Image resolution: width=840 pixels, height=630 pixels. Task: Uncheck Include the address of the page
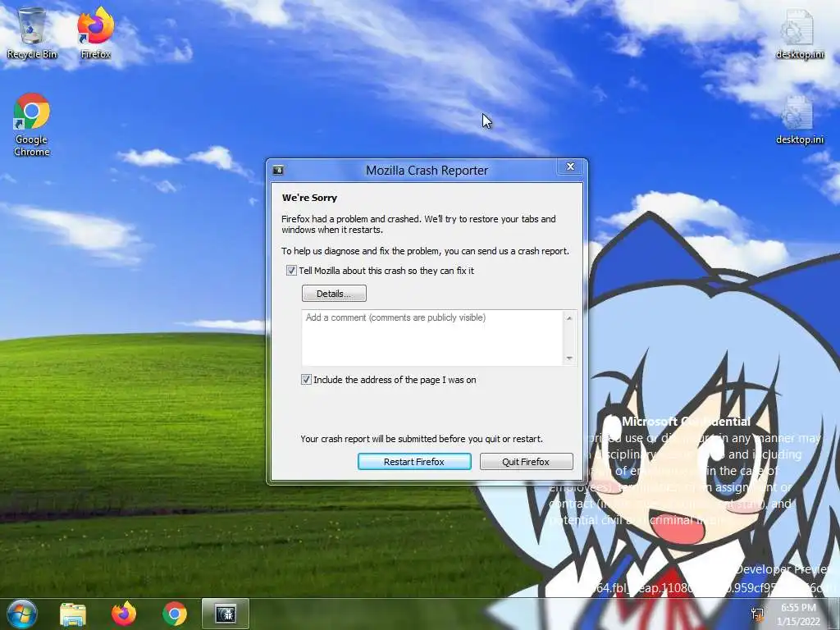(x=306, y=380)
